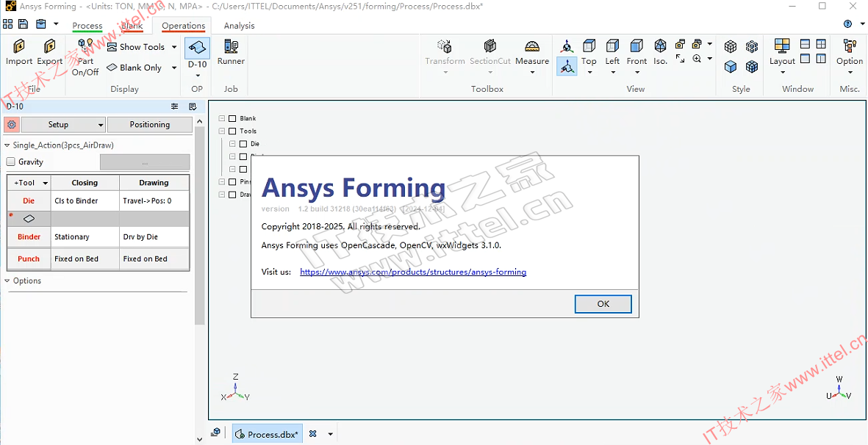Viewport: 868px width, 445px height.
Task: Click the 'Travel->Pos: 0' drawing cell
Action: pyautogui.click(x=154, y=200)
